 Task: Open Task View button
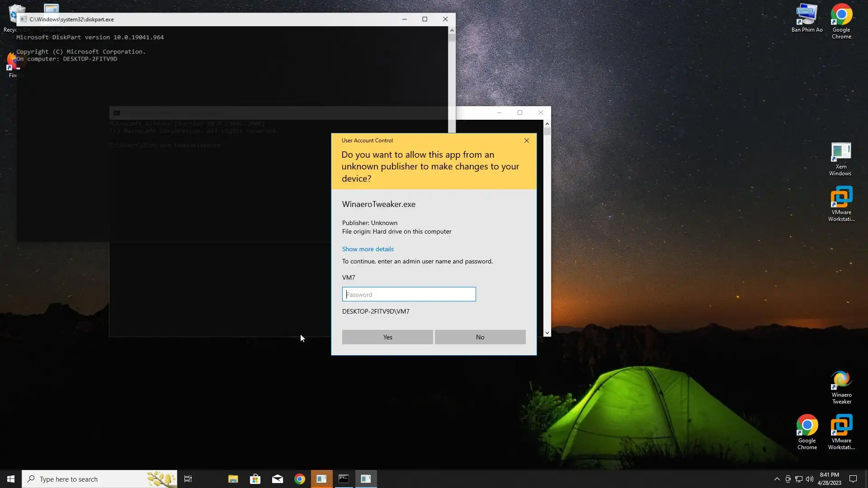(188, 479)
